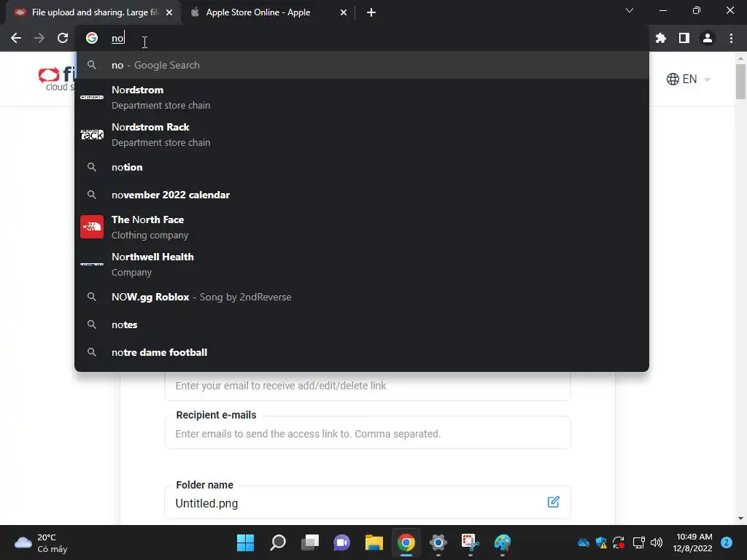Click the Folder name field Untitled.png

pyautogui.click(x=368, y=503)
